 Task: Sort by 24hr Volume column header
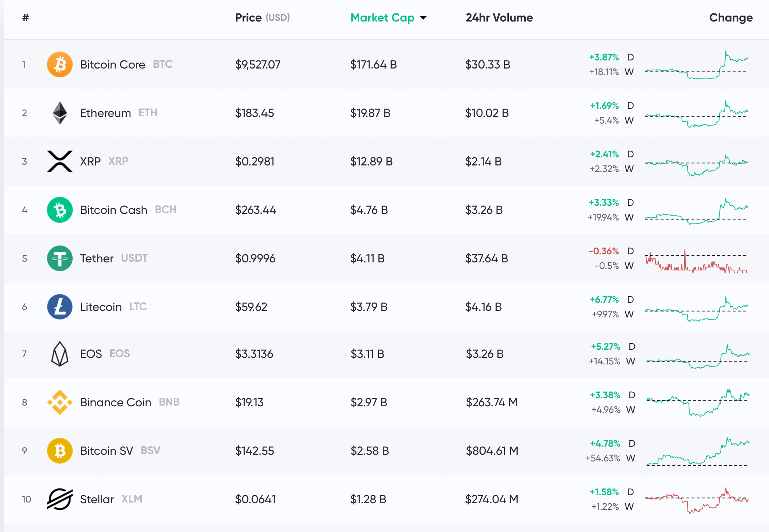499,17
